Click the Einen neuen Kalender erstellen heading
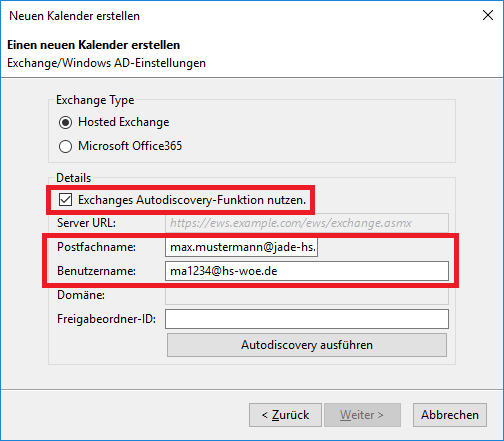This screenshot has width=504, height=441. [x=94, y=45]
